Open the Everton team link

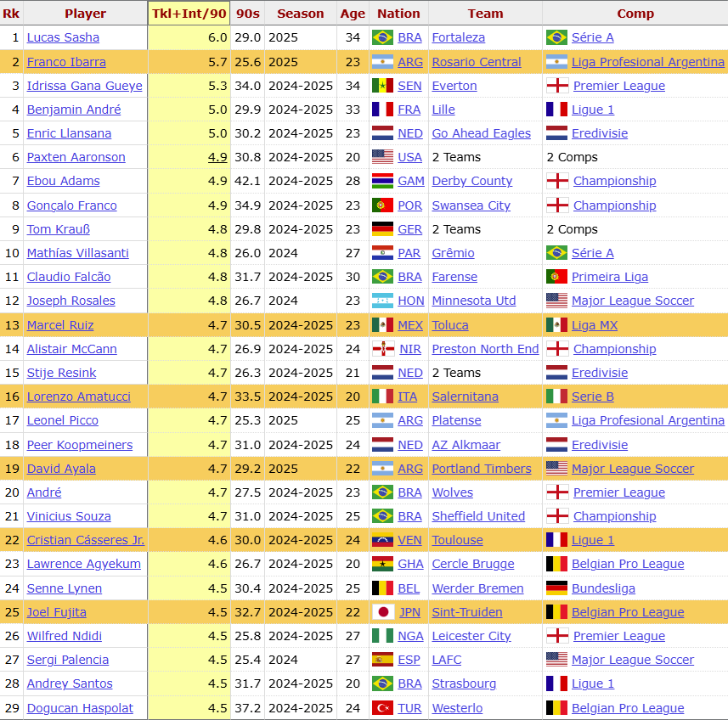pos(454,86)
